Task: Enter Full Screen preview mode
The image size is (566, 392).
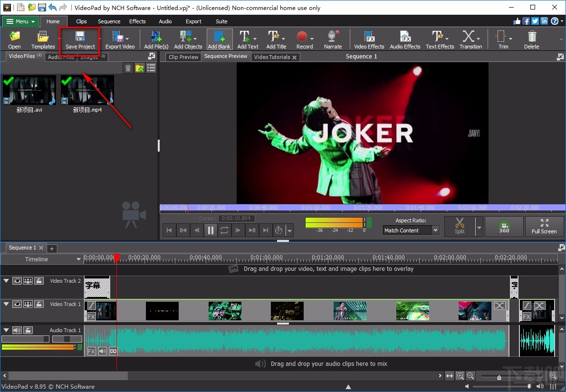Action: [x=544, y=227]
